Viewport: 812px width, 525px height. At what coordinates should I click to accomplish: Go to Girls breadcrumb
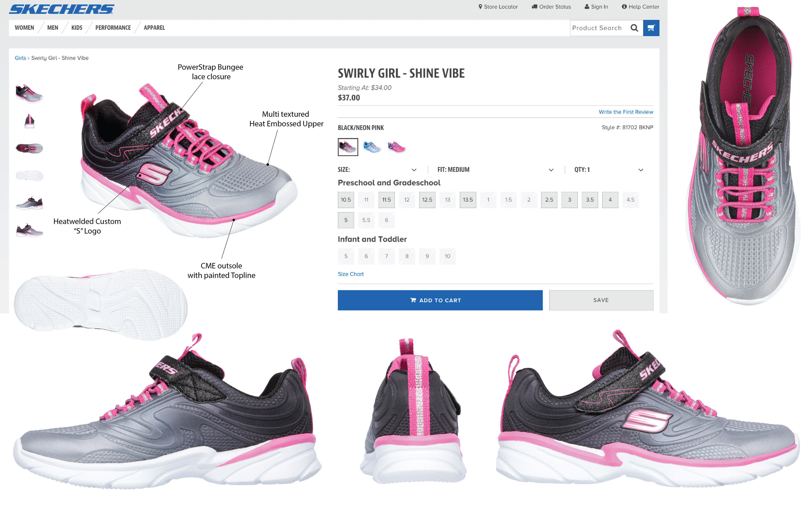point(21,58)
